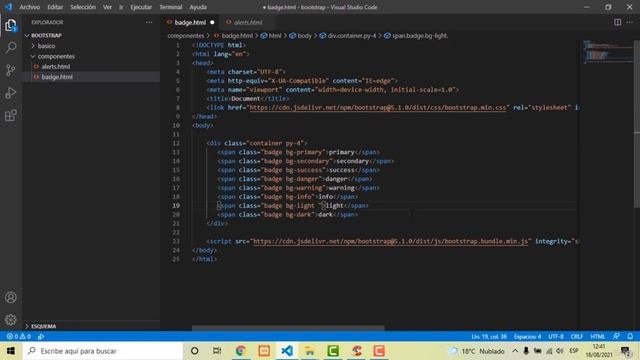Viewport: 640px width, 360px height.
Task: Click the ESP keyboard language indicator
Action: coord(574,351)
